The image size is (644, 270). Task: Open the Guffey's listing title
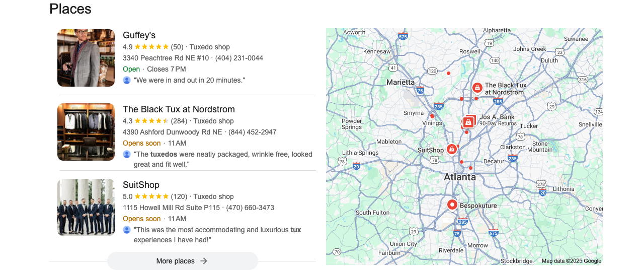pos(139,35)
